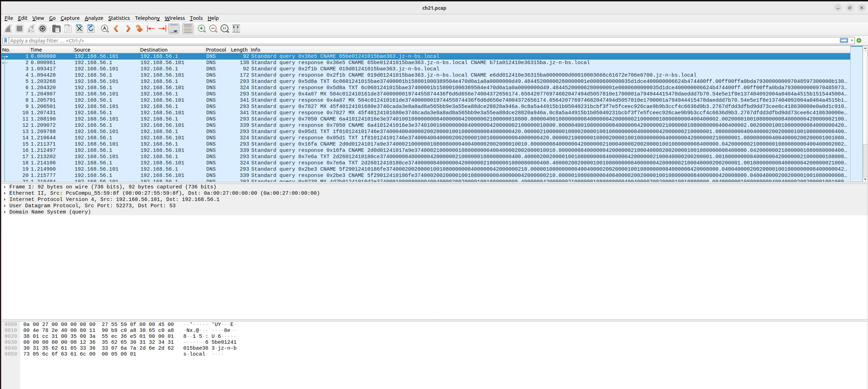The image size is (868, 389).
Task: Open the Help menu
Action: (213, 18)
